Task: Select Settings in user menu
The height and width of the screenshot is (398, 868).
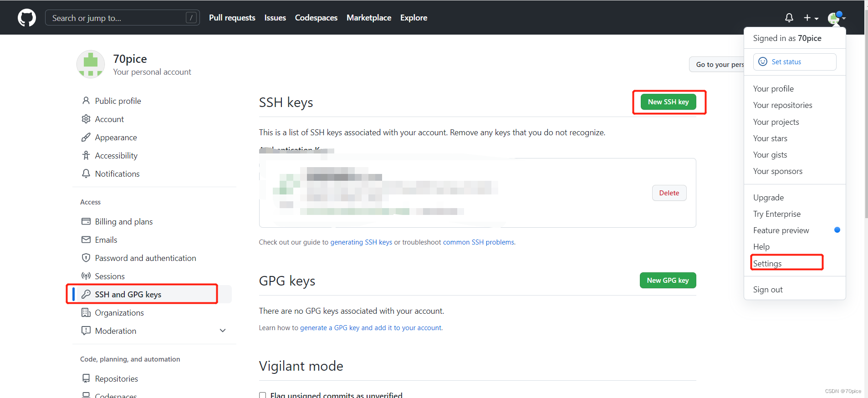Action: pyautogui.click(x=767, y=264)
